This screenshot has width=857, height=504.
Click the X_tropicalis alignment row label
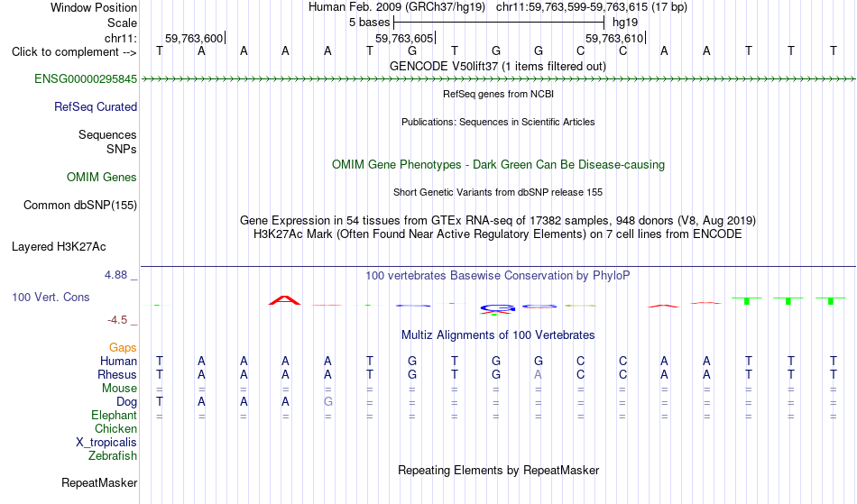pos(106,443)
